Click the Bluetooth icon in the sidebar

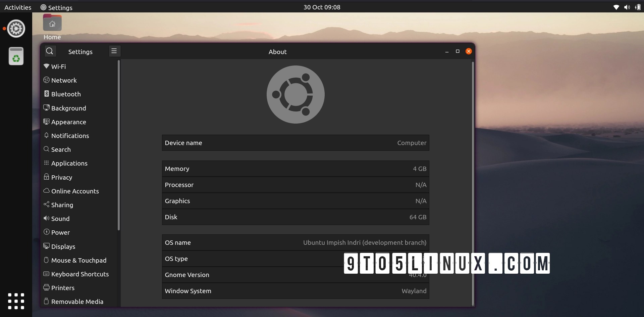(46, 94)
